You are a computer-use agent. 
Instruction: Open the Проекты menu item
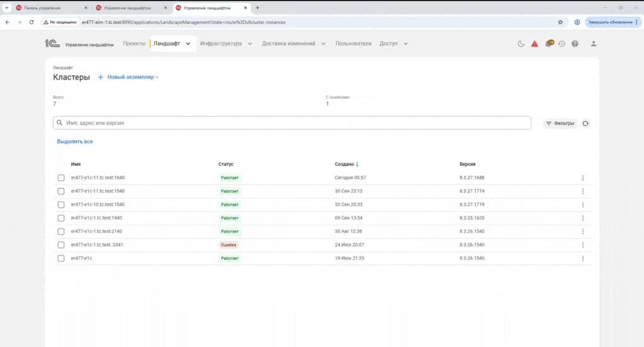134,43
